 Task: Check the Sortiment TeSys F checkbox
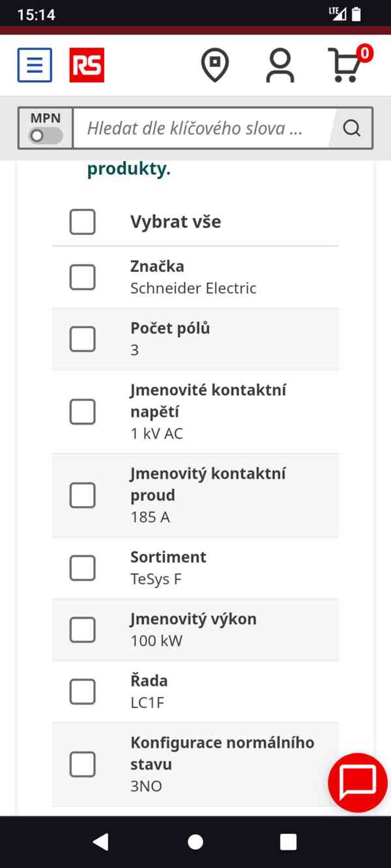tap(83, 568)
